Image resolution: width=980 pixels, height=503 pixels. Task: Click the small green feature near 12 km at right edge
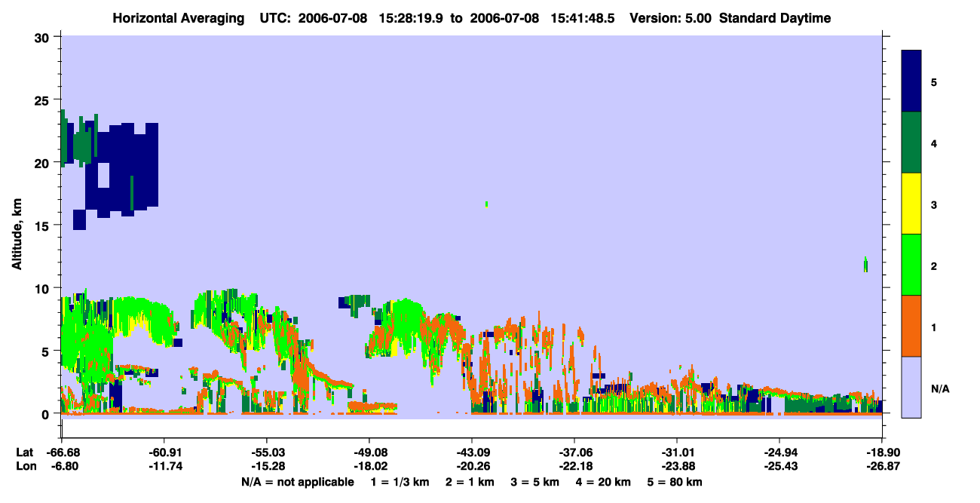point(865,264)
